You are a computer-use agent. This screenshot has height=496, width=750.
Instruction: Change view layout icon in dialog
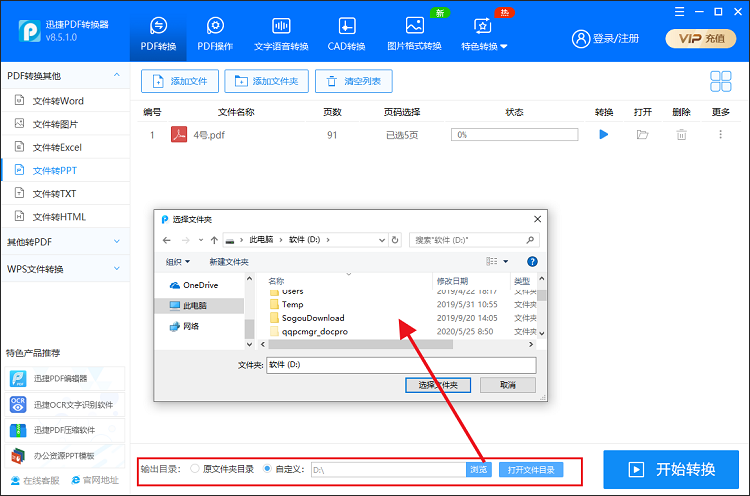tap(492, 261)
